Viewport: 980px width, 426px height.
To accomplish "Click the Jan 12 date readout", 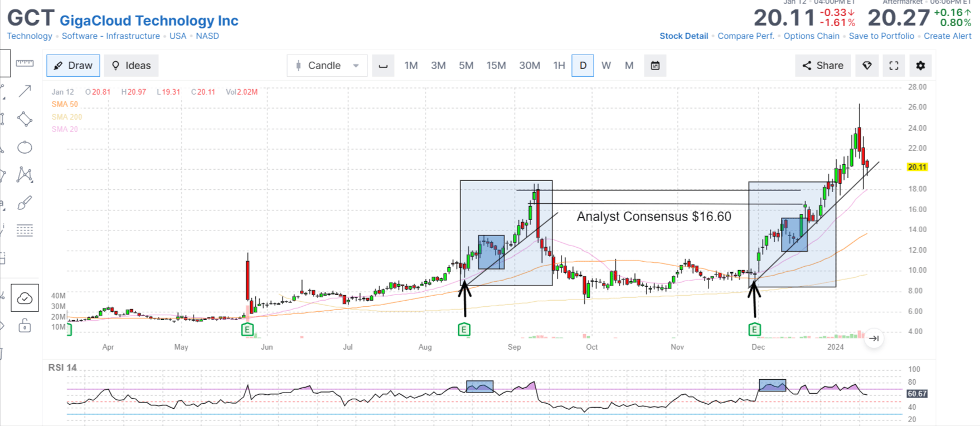I will coord(62,92).
